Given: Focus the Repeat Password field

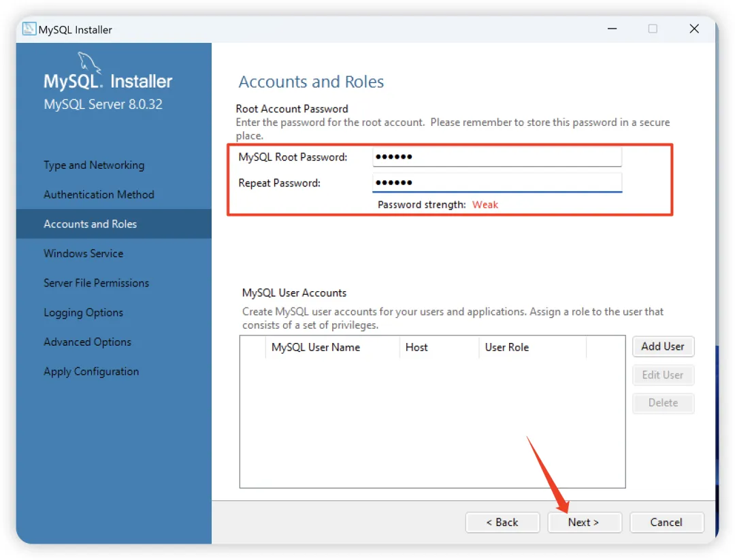Looking at the screenshot, I should click(497, 182).
